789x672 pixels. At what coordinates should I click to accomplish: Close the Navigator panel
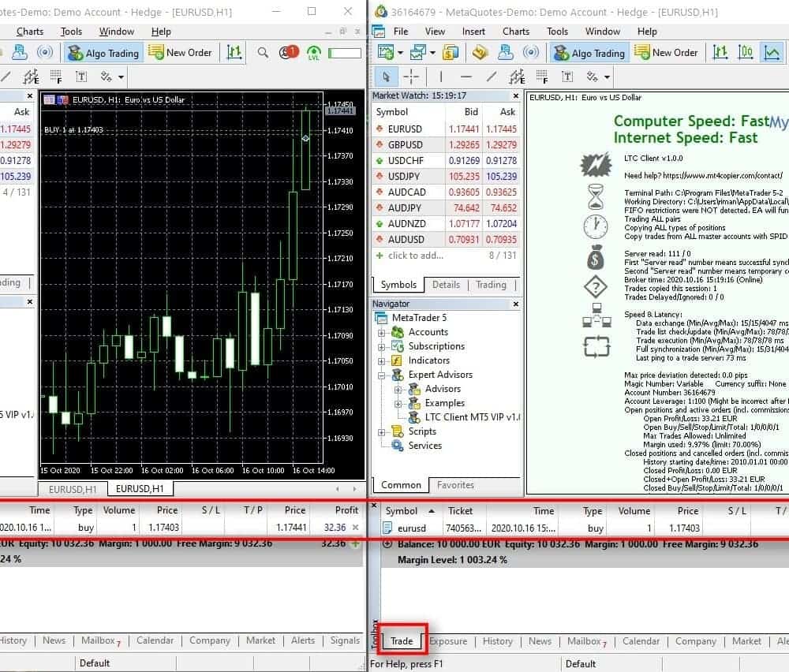click(516, 304)
